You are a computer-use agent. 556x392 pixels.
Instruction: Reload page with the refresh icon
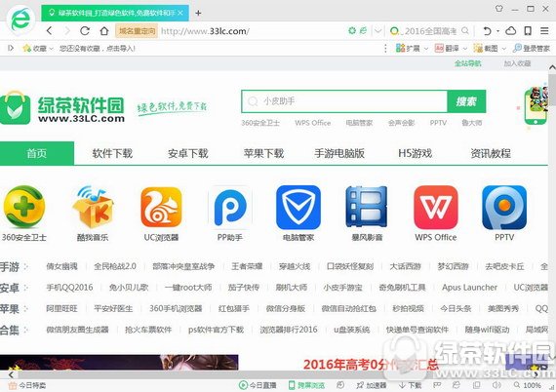click(x=85, y=31)
